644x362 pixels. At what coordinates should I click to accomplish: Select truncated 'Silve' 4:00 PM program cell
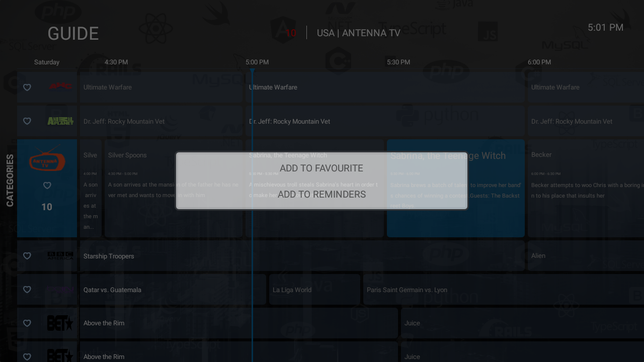[x=91, y=188]
